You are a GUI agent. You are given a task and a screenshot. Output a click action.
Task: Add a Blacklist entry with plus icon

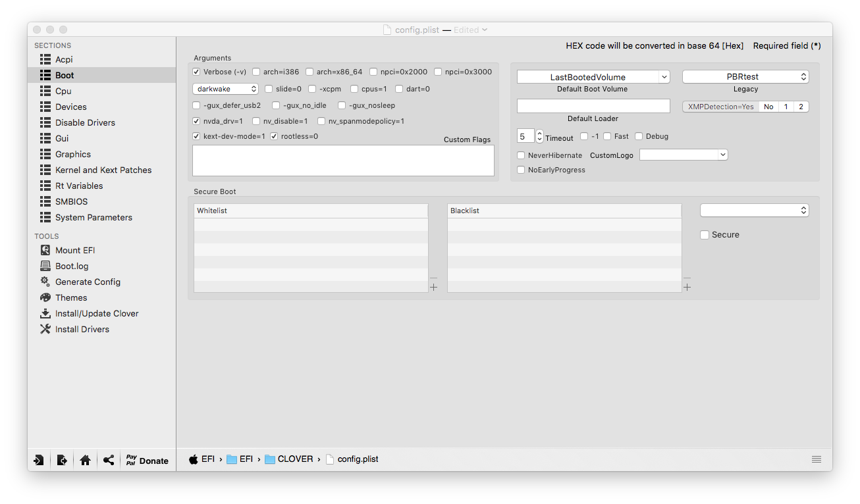tap(687, 288)
